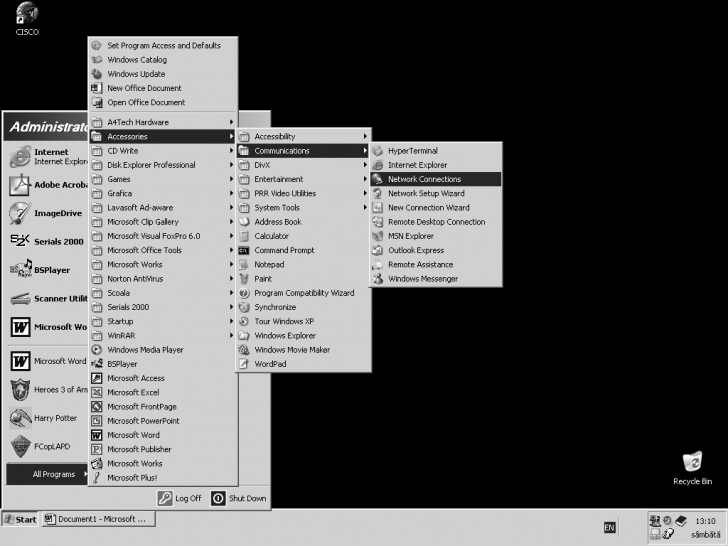The image size is (728, 546).
Task: Click the BSPlayer icon in the left pane
Action: pos(21,269)
